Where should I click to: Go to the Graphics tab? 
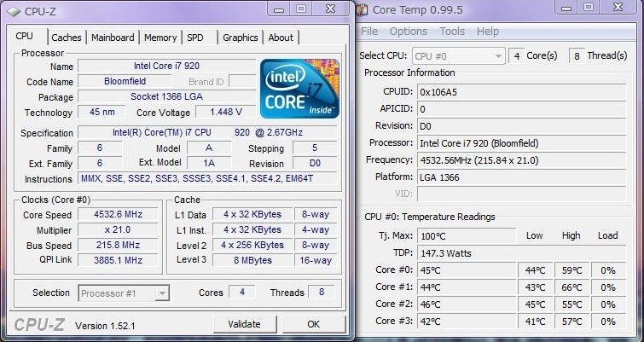(x=241, y=38)
